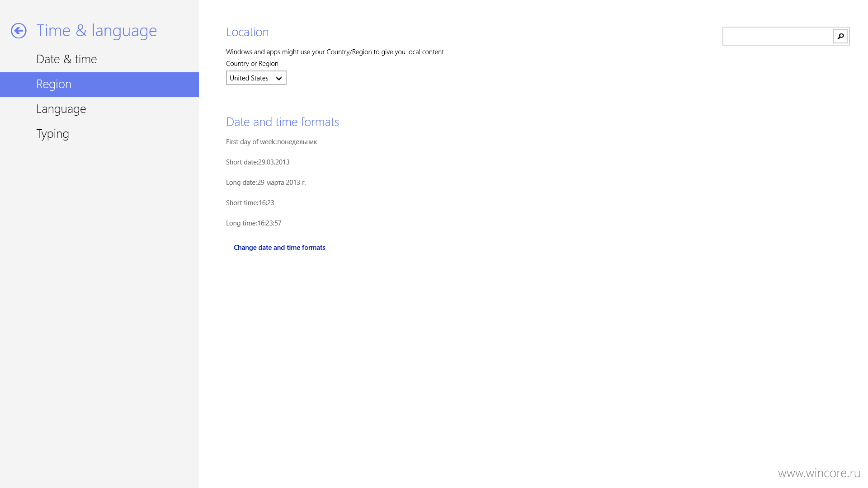Viewport: 868px width, 488px height.
Task: Click the Long date:29 марта 2013 г. line
Action: 266,183
